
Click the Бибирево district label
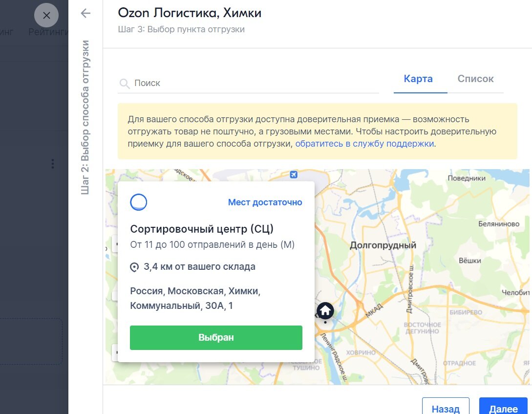466,312
